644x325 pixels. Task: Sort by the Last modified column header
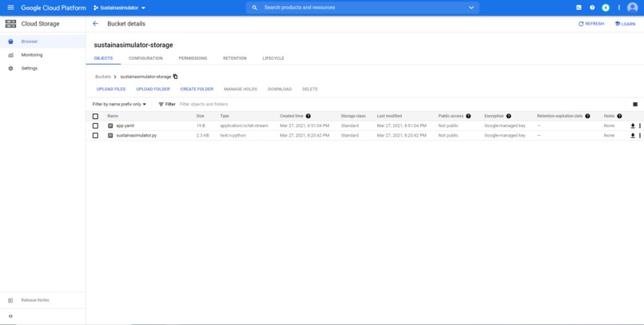pos(389,116)
